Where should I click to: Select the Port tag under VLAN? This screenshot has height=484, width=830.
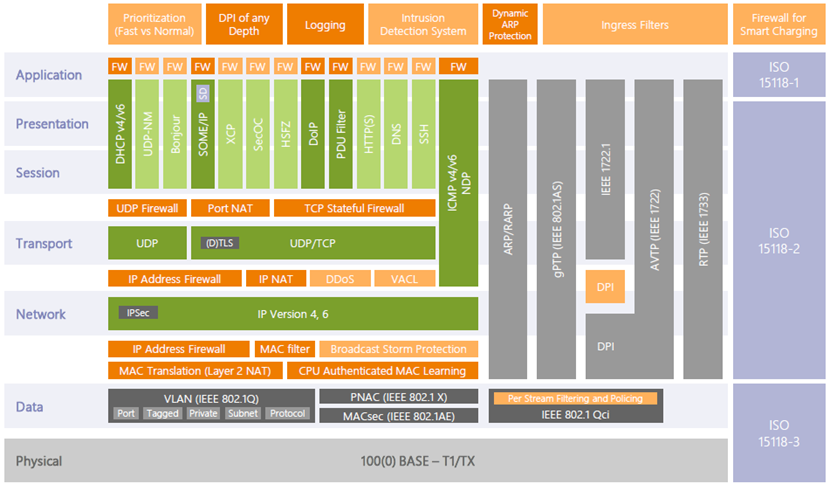126,413
